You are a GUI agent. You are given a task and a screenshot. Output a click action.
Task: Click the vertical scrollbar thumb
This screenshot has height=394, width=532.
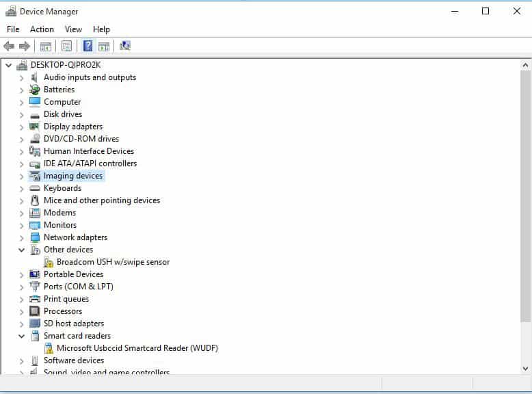tap(525, 196)
